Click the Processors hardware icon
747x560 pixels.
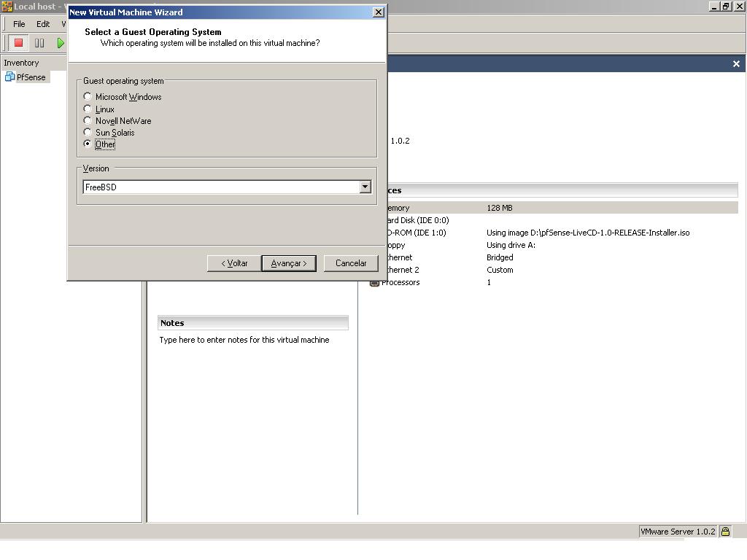point(374,283)
